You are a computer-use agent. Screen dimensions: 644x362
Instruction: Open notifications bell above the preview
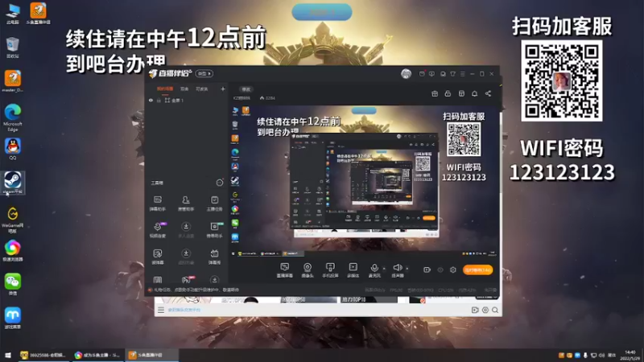[474, 93]
